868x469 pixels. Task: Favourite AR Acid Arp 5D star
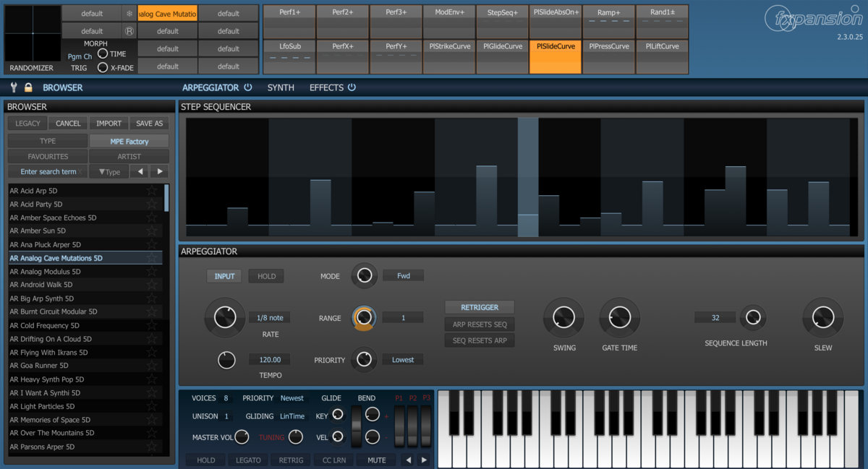click(x=152, y=191)
